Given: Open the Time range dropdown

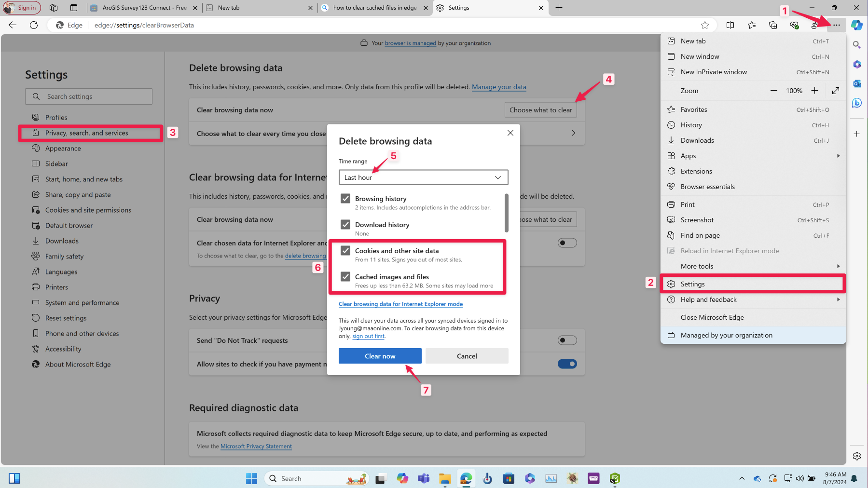Looking at the screenshot, I should coord(423,177).
